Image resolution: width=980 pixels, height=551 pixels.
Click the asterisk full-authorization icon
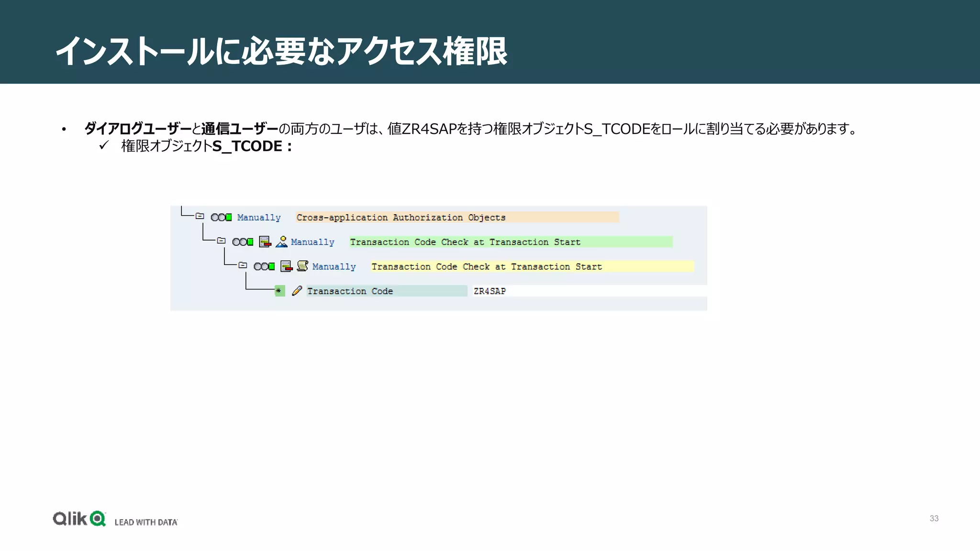(x=279, y=291)
